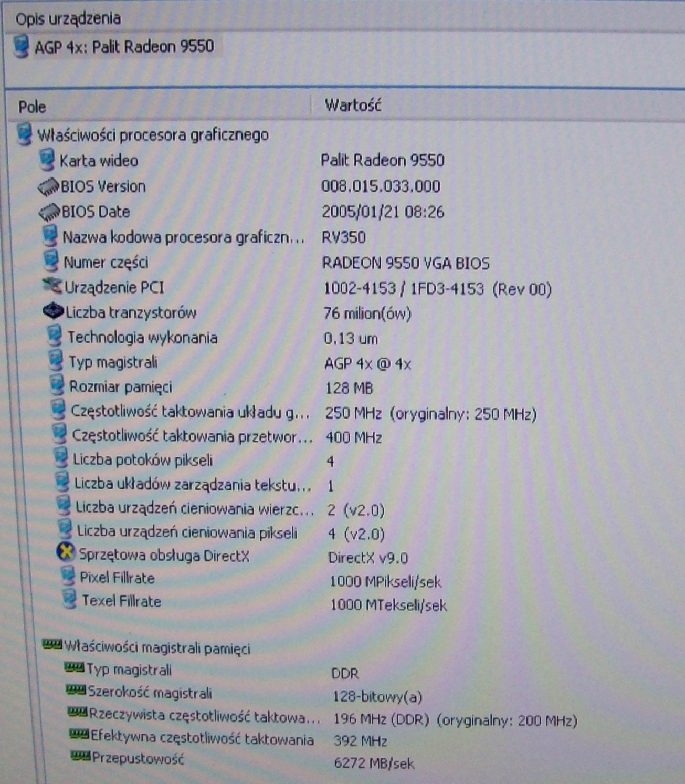
Task: Click the icon next to 'Texel Fillrate'
Action: pyautogui.click(x=69, y=600)
